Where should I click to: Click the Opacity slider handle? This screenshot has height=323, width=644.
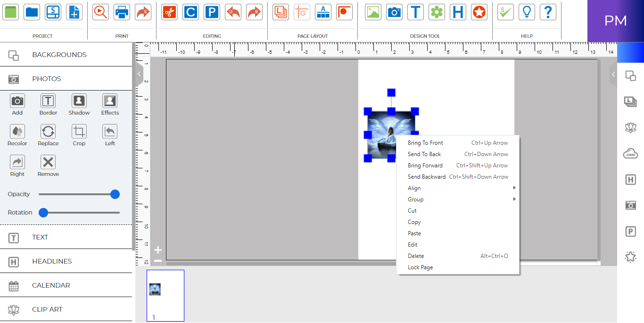(115, 194)
